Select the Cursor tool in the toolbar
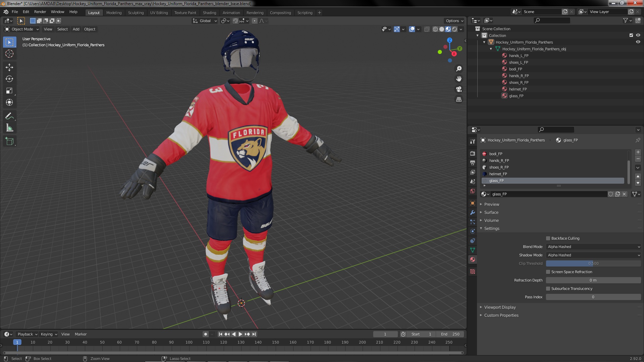644x362 pixels. click(9, 54)
